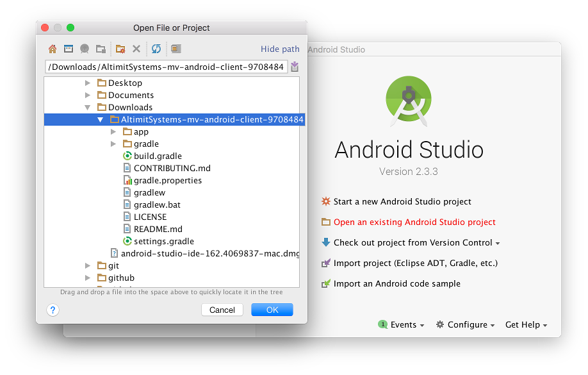Click Version Control download arrow icon
The image size is (588, 375).
coord(326,242)
